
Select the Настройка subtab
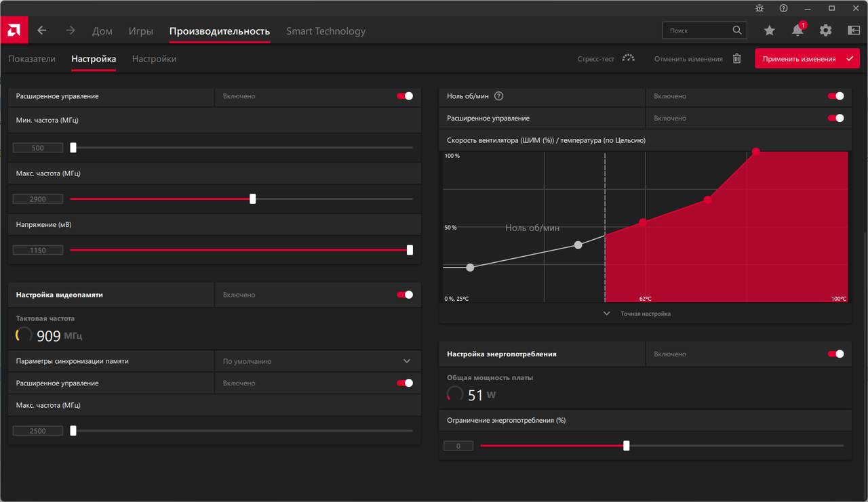click(x=94, y=59)
